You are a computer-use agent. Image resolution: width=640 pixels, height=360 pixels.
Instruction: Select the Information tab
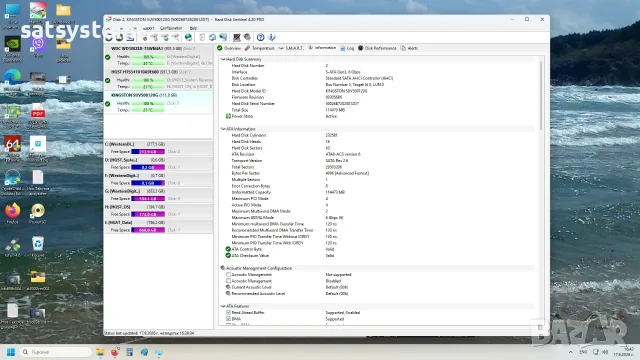[322, 48]
